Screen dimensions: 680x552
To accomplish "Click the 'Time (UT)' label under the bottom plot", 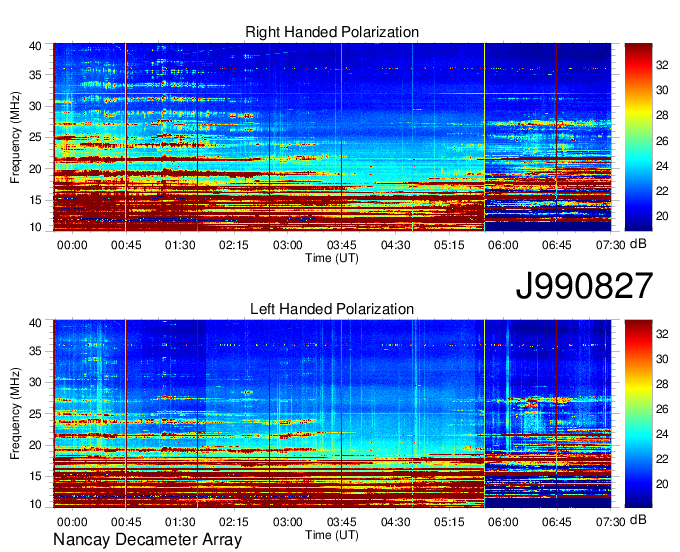I will 332,535.
